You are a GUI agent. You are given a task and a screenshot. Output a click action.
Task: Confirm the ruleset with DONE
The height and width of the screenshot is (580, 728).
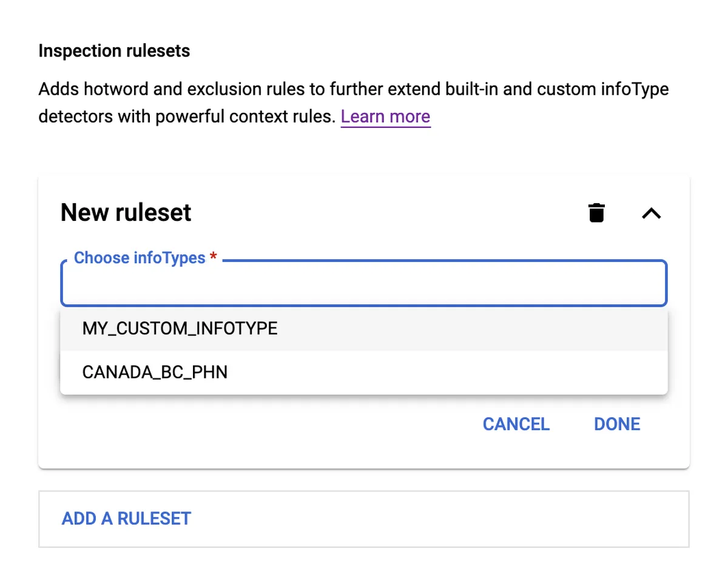[617, 424]
